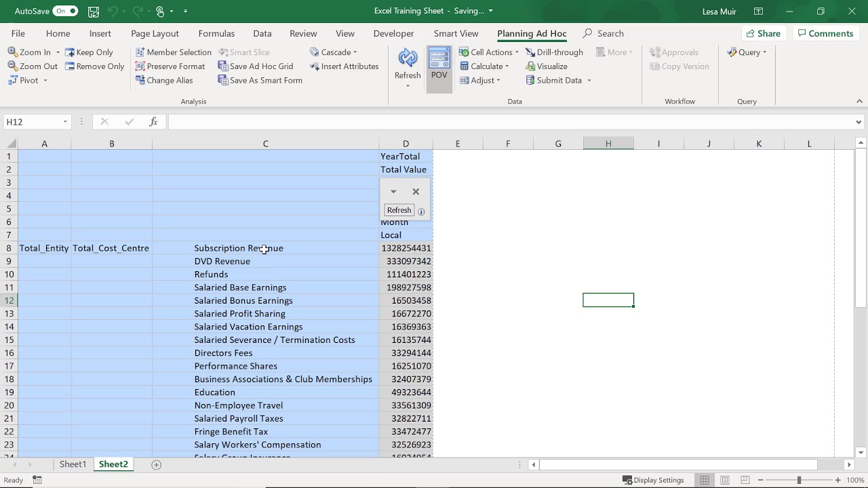This screenshot has width=868, height=488.
Task: Expand Pivot dropdown arrow
Action: pyautogui.click(x=45, y=80)
